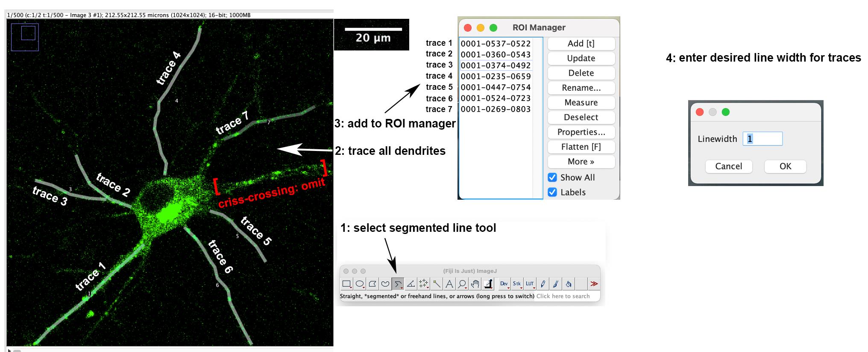This screenshot has height=352, width=868.
Task: Open Properties... in ROI Manager
Action: [581, 132]
